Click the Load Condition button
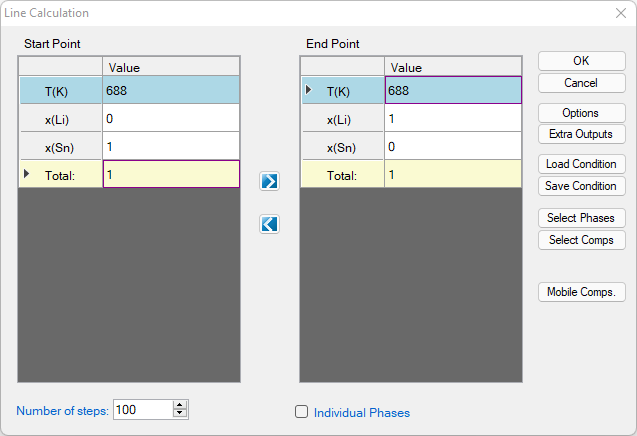The width and height of the screenshot is (637, 436). click(x=581, y=164)
